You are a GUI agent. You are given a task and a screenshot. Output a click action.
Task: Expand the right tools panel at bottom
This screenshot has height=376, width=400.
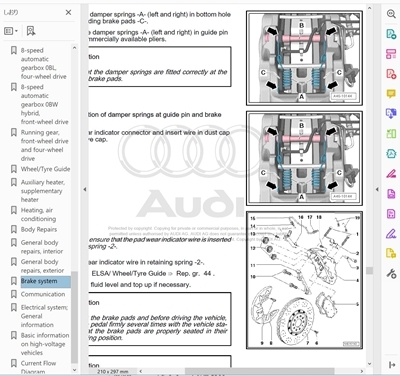[392, 365]
